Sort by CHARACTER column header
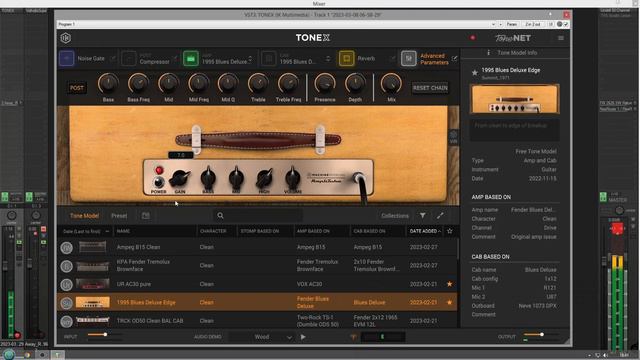 tap(213, 231)
